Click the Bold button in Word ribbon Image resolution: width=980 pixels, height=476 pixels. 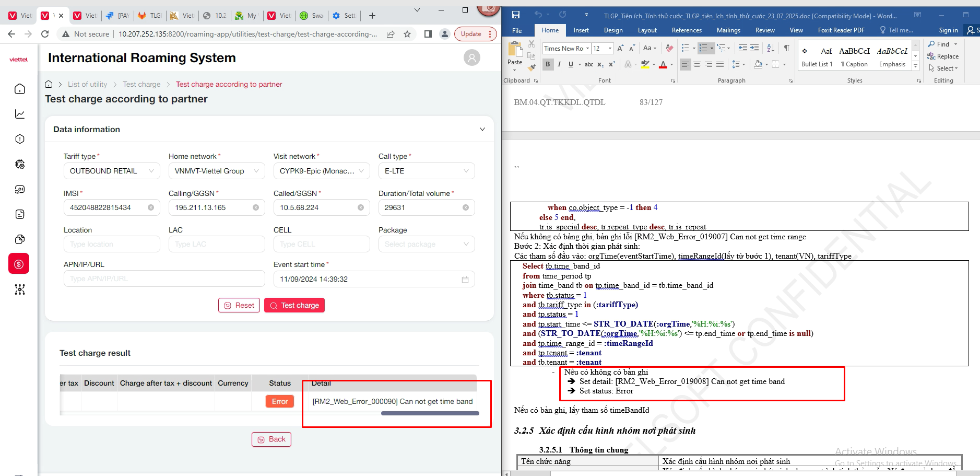(x=548, y=64)
